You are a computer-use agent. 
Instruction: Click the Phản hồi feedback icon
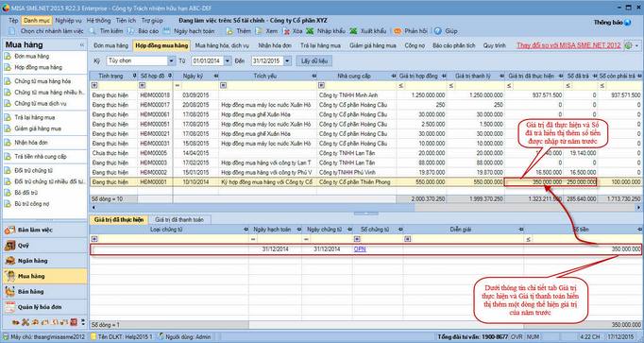pos(398,31)
